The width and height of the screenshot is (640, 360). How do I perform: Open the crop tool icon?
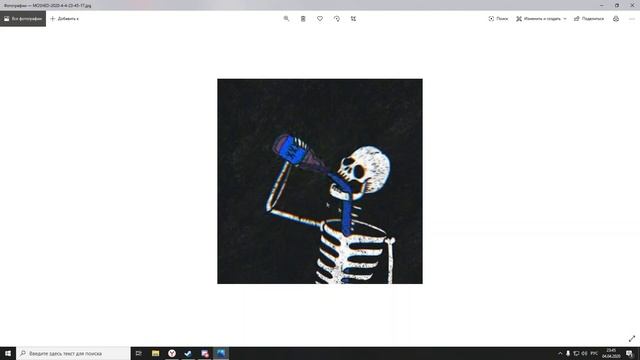pyautogui.click(x=353, y=19)
